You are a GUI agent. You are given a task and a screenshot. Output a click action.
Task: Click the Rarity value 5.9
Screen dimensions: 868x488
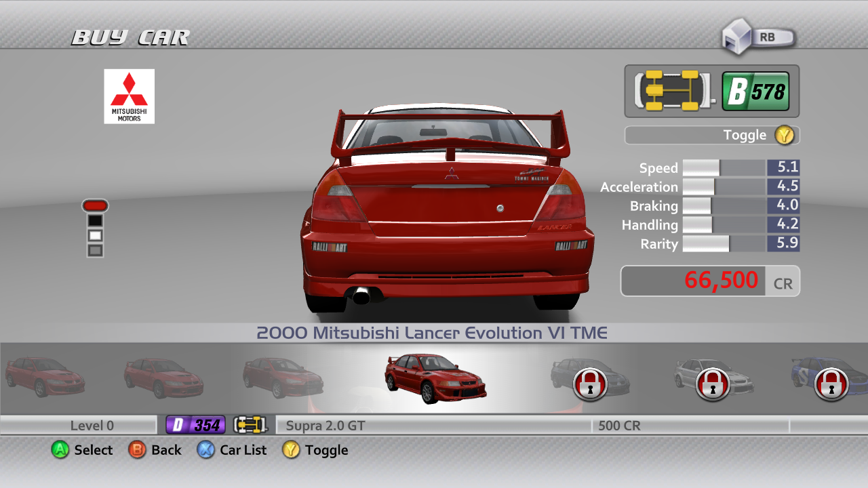tap(783, 244)
